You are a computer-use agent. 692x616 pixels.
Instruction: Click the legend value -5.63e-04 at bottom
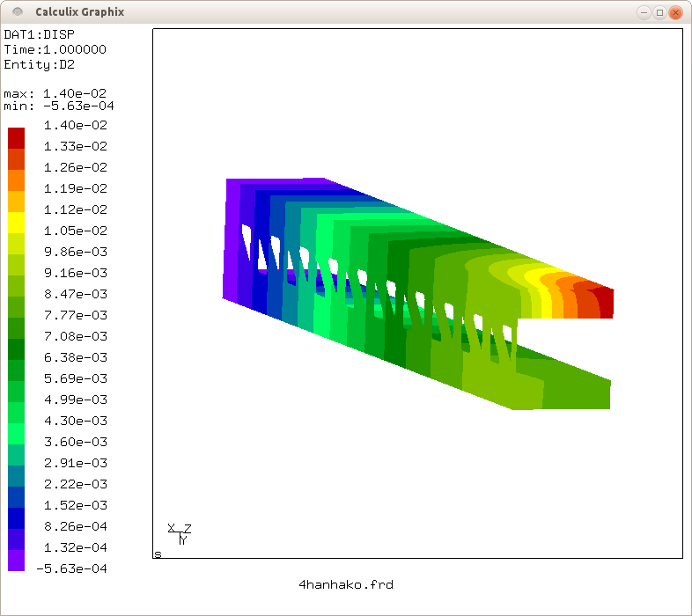(71, 568)
